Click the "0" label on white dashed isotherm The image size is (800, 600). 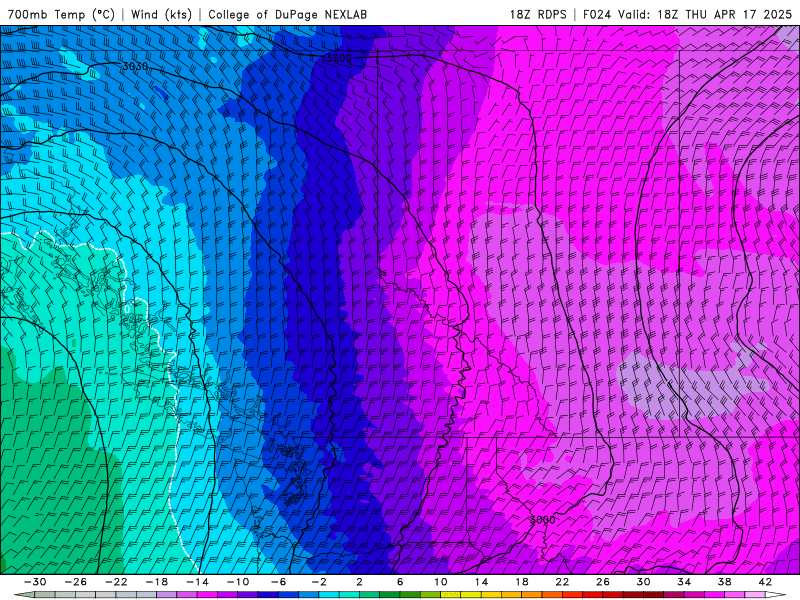[x=127, y=309]
